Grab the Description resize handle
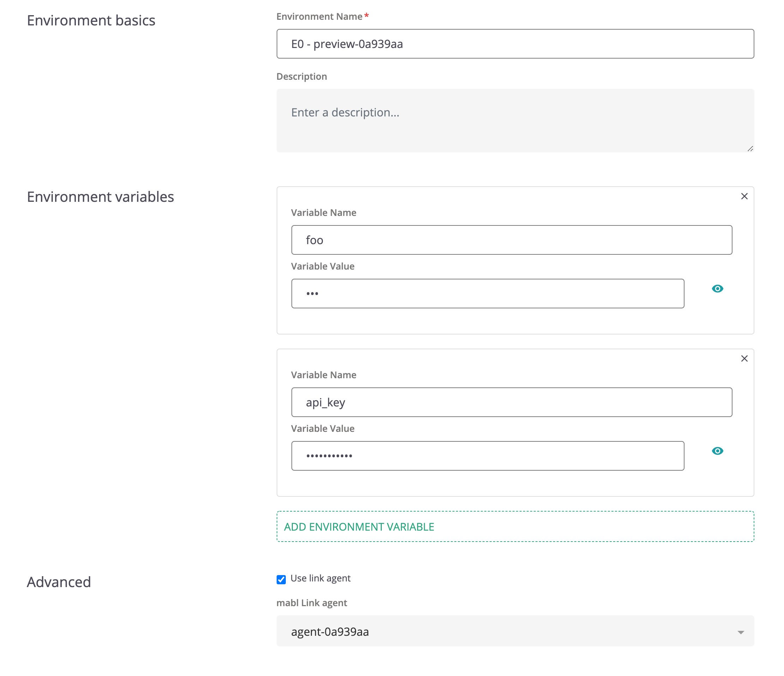 click(x=750, y=149)
